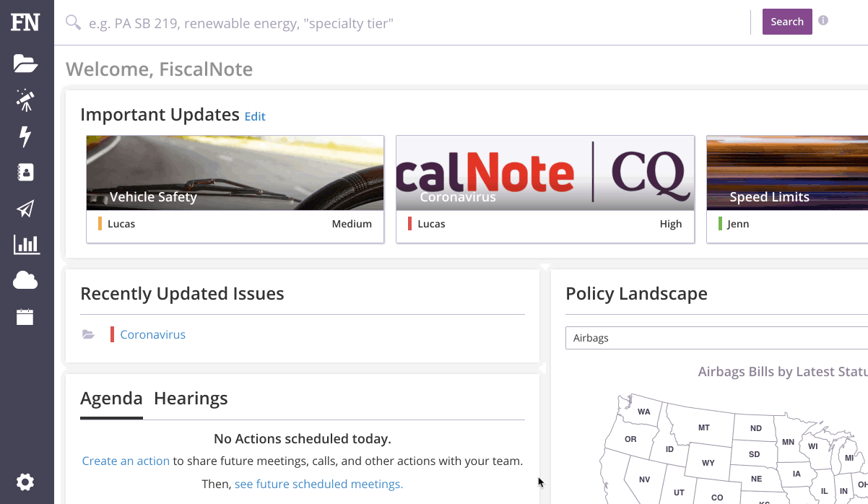The image size is (868, 504).
Task: Open the FN logo home icon
Action: (25, 22)
